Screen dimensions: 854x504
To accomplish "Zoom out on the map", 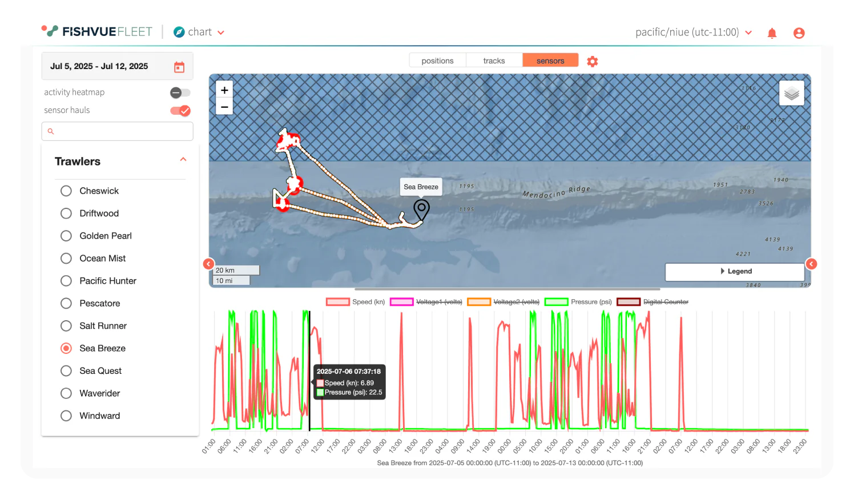I will (x=224, y=107).
